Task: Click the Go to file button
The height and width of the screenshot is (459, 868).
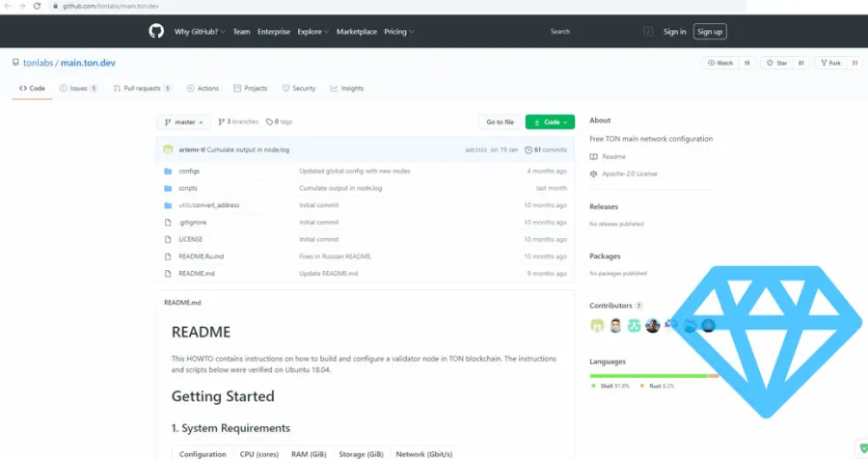Action: (500, 121)
